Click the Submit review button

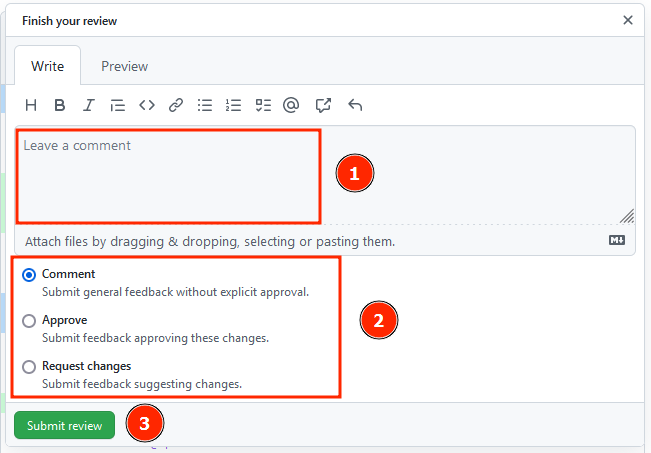click(x=64, y=425)
